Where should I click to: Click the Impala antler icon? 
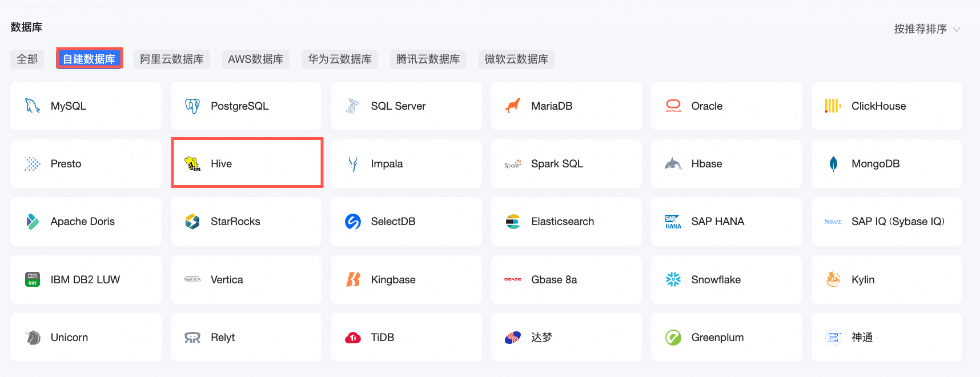353,164
